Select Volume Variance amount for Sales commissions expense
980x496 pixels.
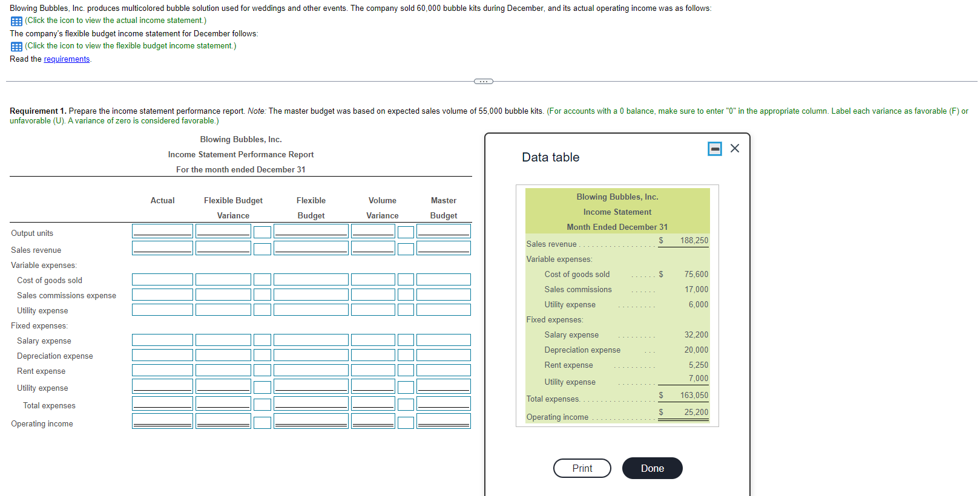pyautogui.click(x=373, y=295)
